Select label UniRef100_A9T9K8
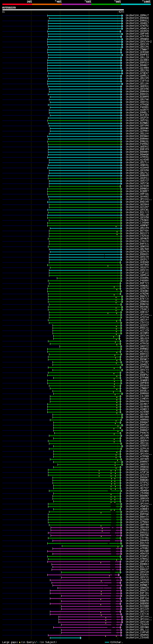Viewport: 153px width, 644px height. 137,265
